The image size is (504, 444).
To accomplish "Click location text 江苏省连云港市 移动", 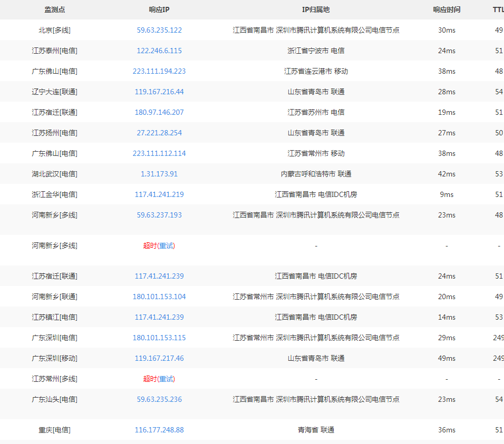I will coord(316,71).
